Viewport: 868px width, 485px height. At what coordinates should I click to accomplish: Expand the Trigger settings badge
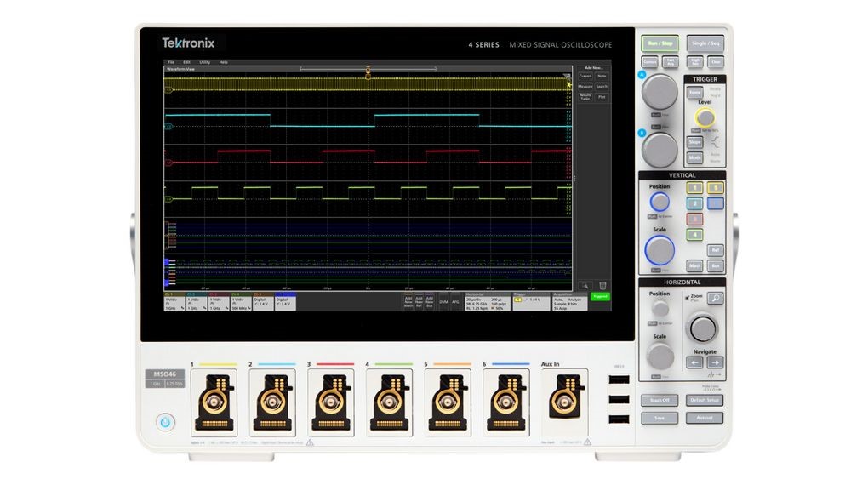point(528,301)
